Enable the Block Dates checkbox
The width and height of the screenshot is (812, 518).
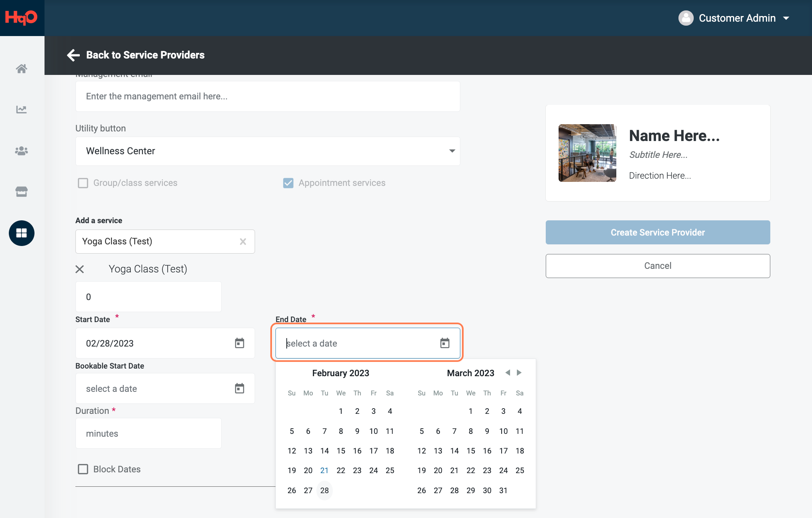(83, 469)
